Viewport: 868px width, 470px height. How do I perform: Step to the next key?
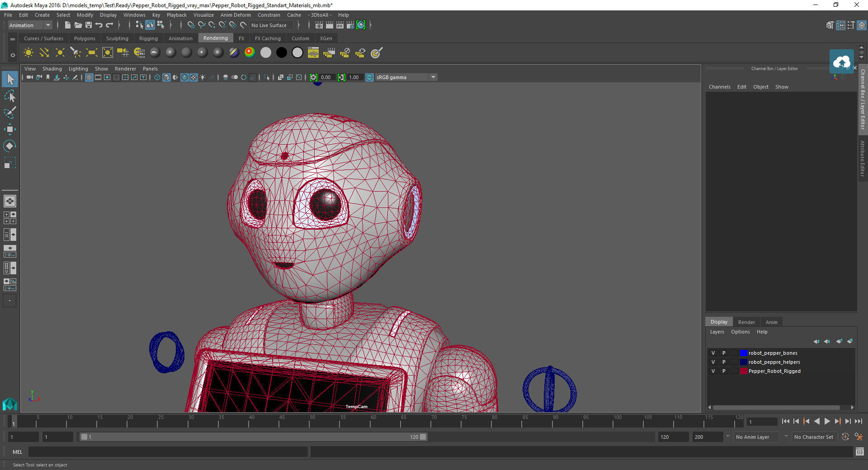click(x=837, y=421)
